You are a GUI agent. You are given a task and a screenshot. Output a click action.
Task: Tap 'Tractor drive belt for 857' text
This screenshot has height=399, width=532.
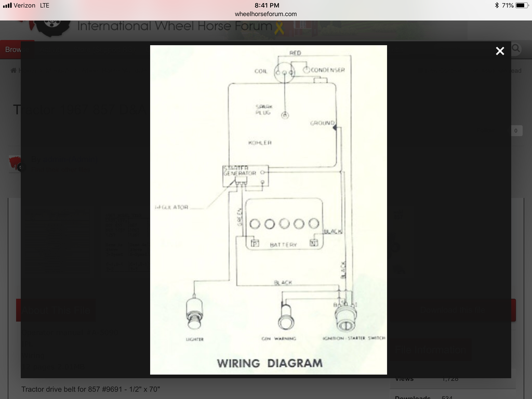coord(90,389)
